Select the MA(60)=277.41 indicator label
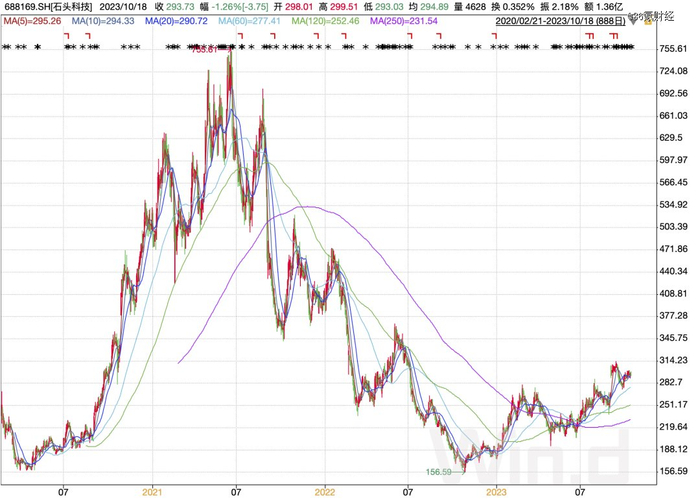This screenshot has height=499, width=700. coord(250,21)
